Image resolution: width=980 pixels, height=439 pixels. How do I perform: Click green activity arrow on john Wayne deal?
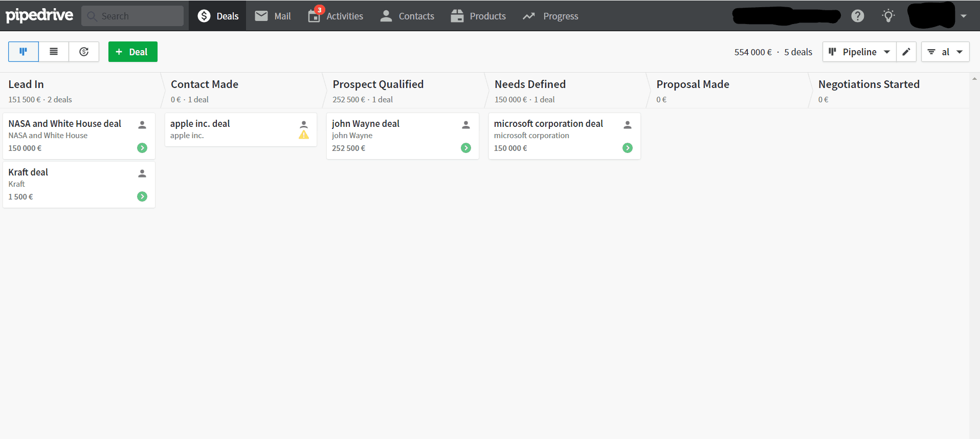click(x=466, y=148)
